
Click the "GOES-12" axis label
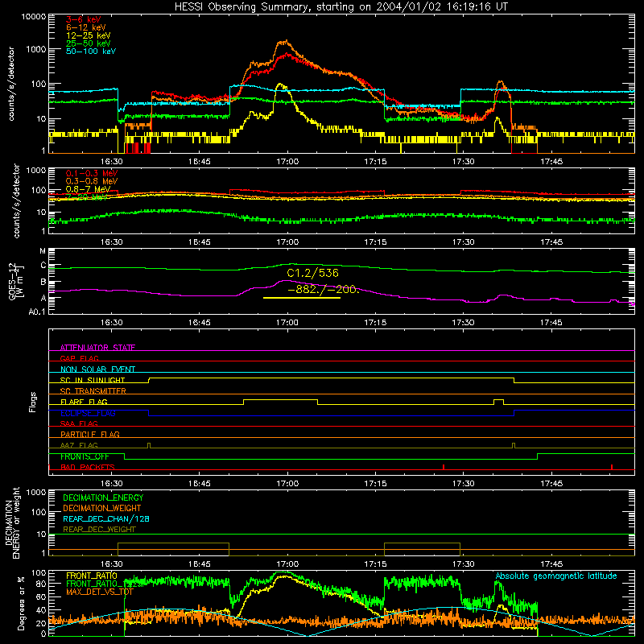(x=11, y=281)
